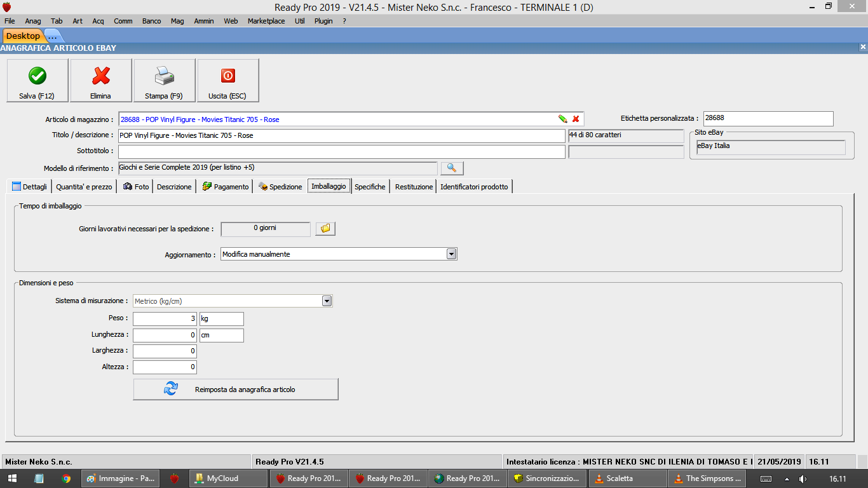Open the Ready Pro taskbar window with the globe icon
The image size is (868, 488).
[468, 478]
